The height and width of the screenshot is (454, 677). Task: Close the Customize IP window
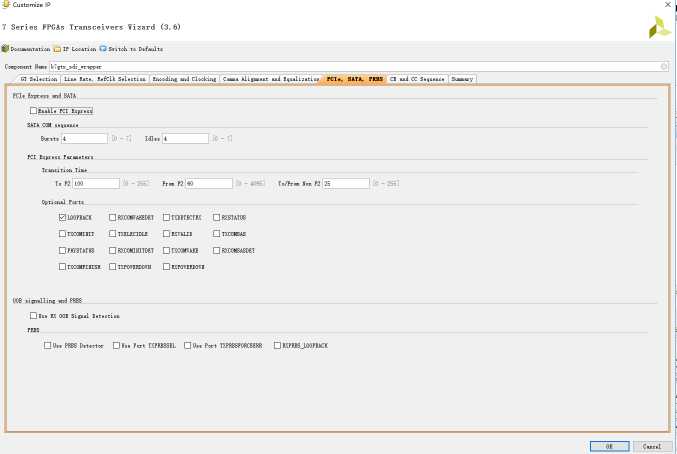668,4
